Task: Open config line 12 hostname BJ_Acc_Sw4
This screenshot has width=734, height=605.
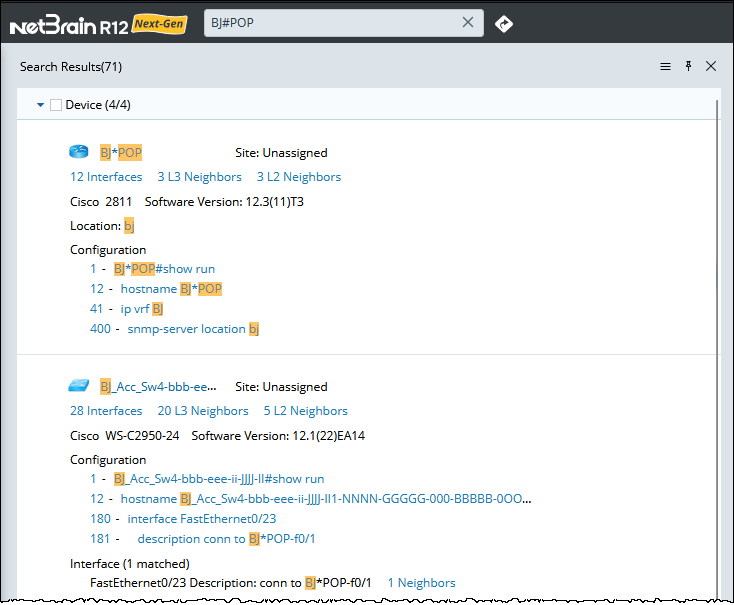Action: (x=326, y=499)
